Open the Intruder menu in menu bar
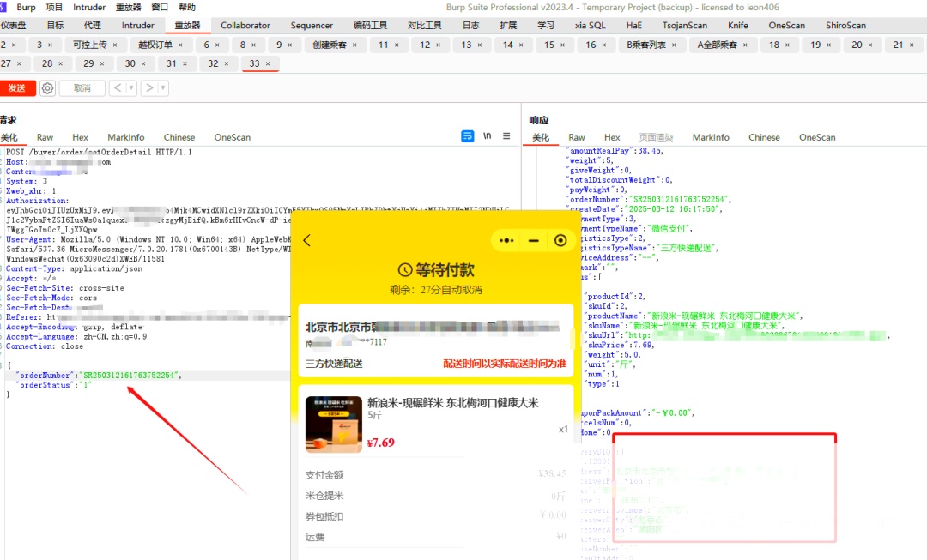Viewport: 927px width, 560px height. [89, 7]
